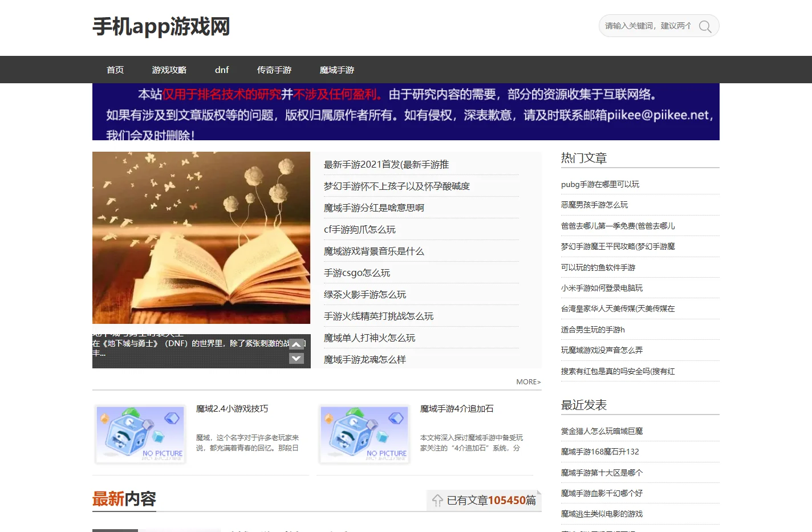Click the 最近发表 section heading

tap(584, 405)
